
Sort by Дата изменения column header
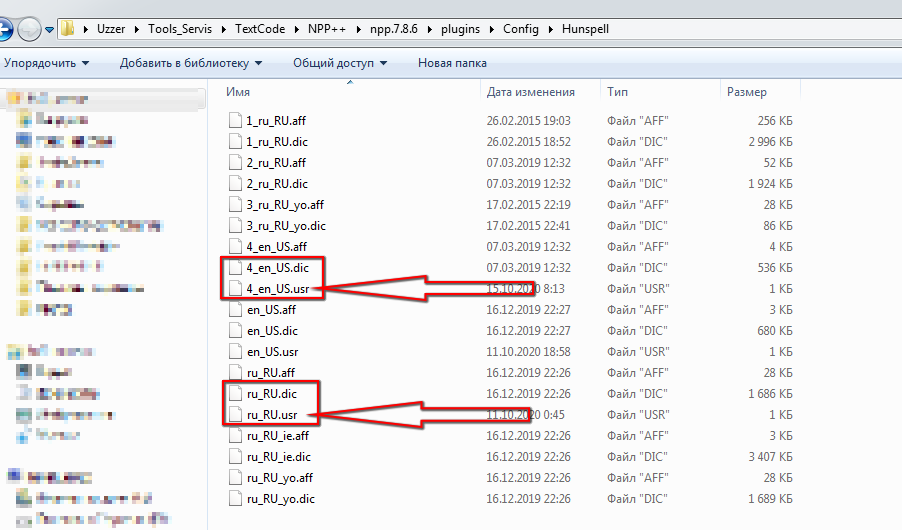coord(530,91)
